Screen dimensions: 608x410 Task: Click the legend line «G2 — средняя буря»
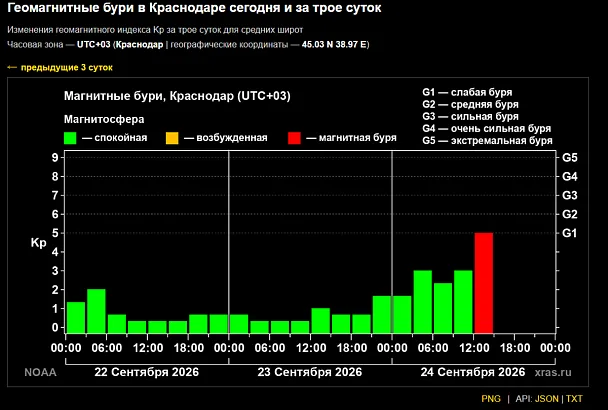tap(470, 104)
